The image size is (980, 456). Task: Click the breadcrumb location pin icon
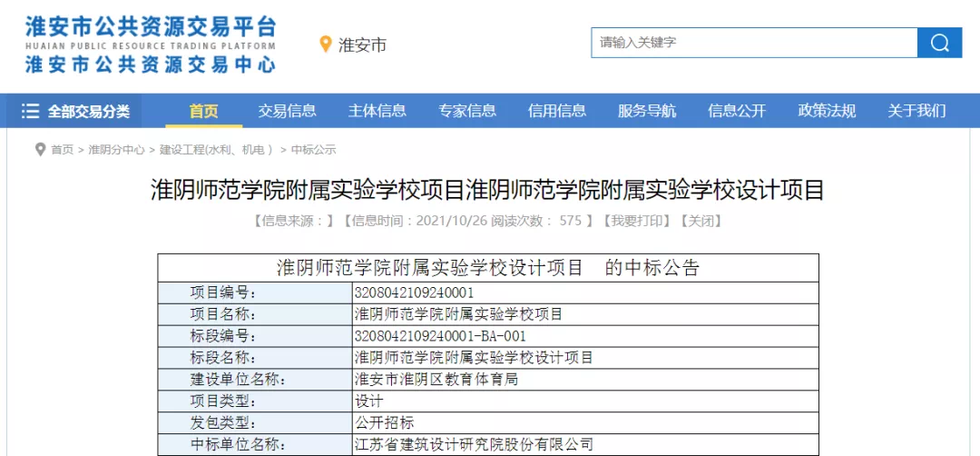point(41,150)
